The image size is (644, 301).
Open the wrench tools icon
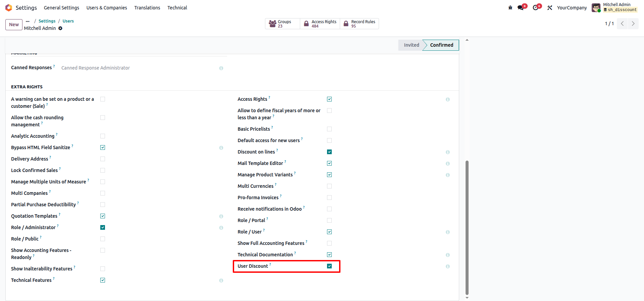click(550, 8)
